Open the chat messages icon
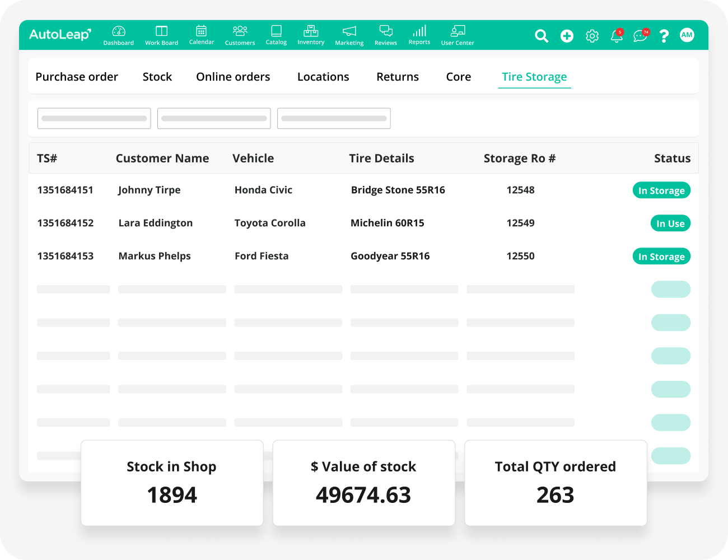The width and height of the screenshot is (728, 560). coord(640,36)
